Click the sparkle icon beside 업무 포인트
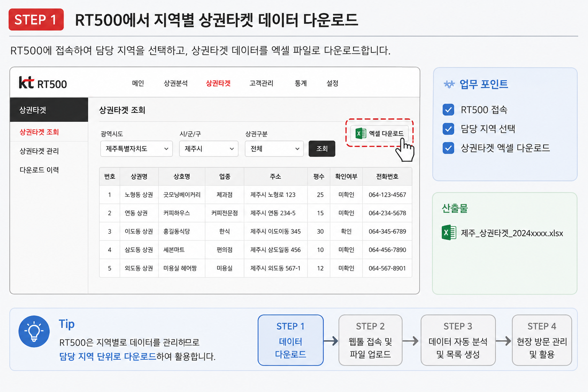Viewport: 588px width, 392px height. (449, 84)
